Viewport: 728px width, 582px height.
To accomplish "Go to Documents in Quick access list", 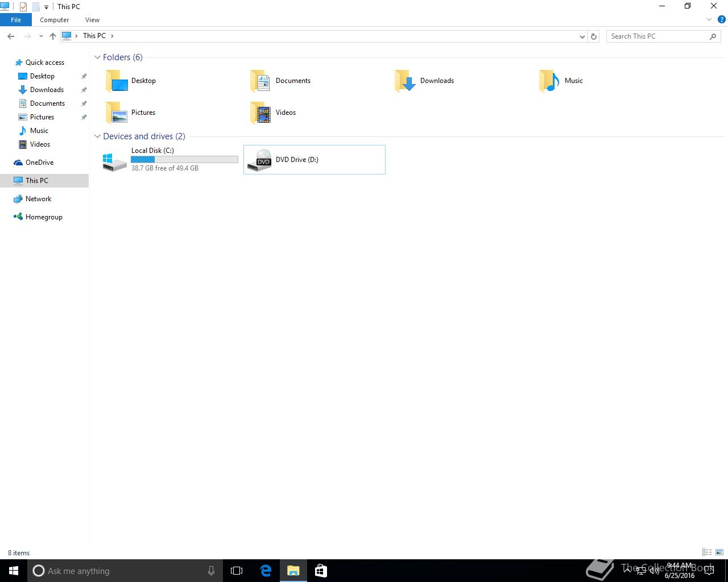I will coord(47,103).
